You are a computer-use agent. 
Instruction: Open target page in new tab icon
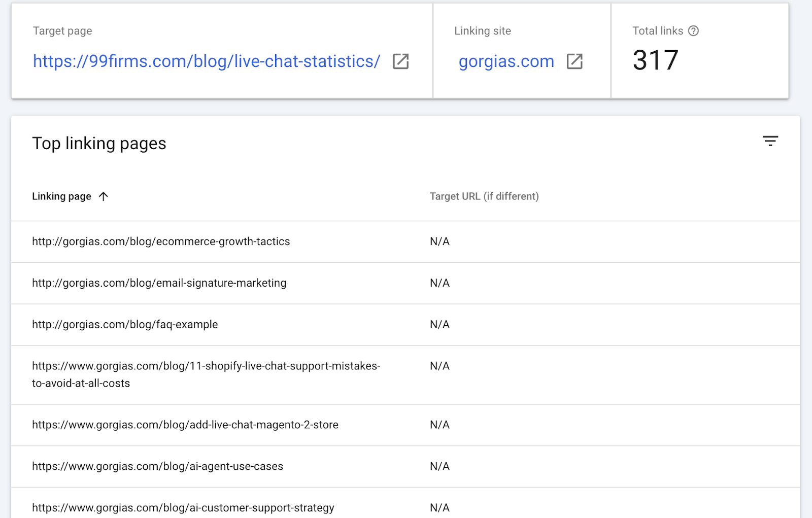400,61
